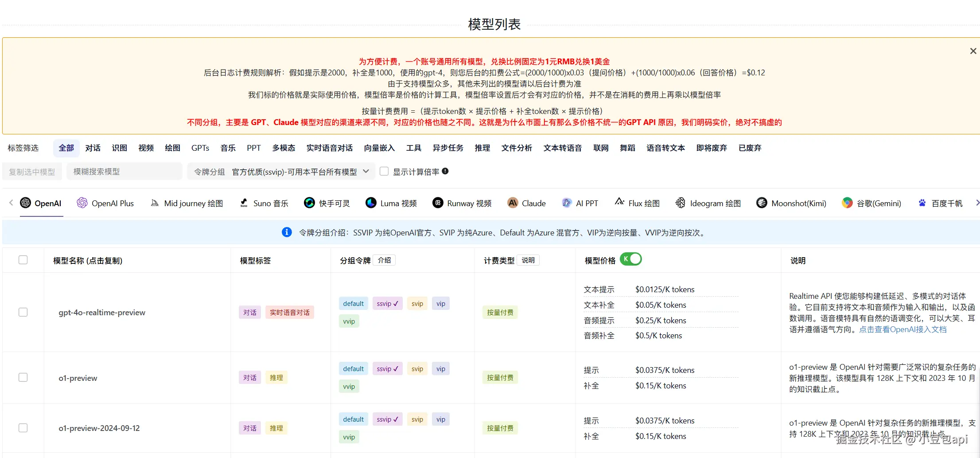Click the Ideogram drawing icon
Image resolution: width=980 pixels, height=458 pixels.
click(x=680, y=203)
